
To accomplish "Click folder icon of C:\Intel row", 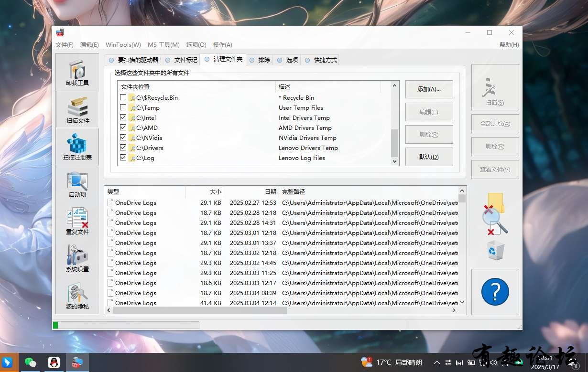I will click(132, 118).
